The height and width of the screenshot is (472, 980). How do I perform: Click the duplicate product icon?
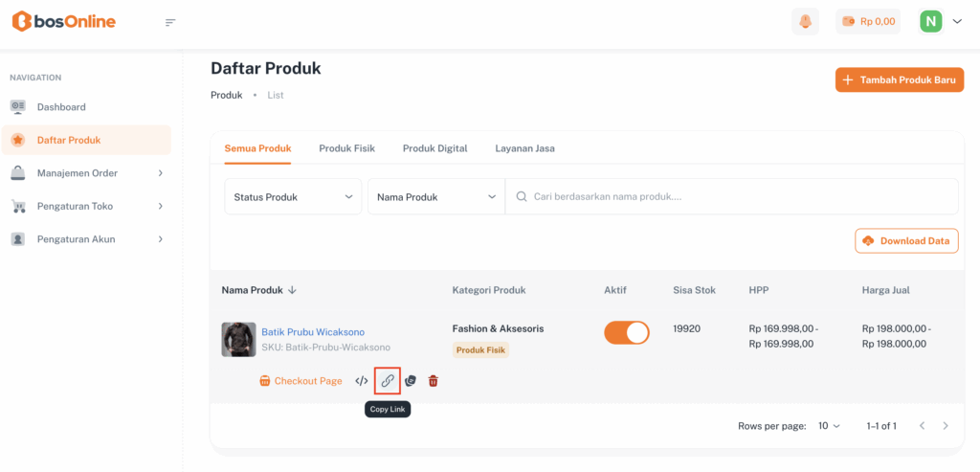(411, 381)
